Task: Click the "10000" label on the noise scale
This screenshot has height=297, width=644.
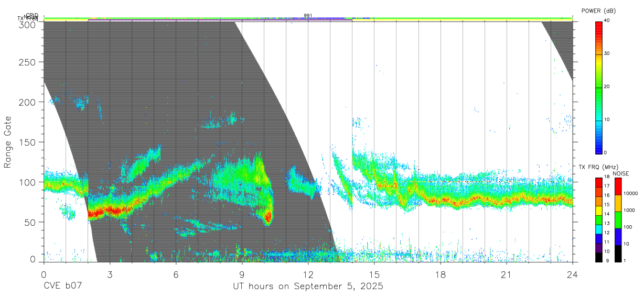Action: [x=631, y=194]
